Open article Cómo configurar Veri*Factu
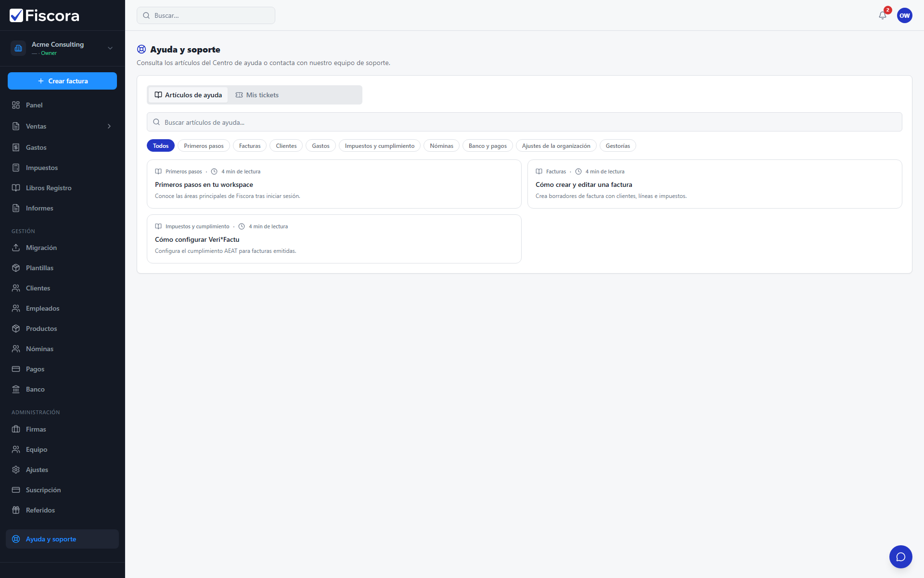 [334, 239]
